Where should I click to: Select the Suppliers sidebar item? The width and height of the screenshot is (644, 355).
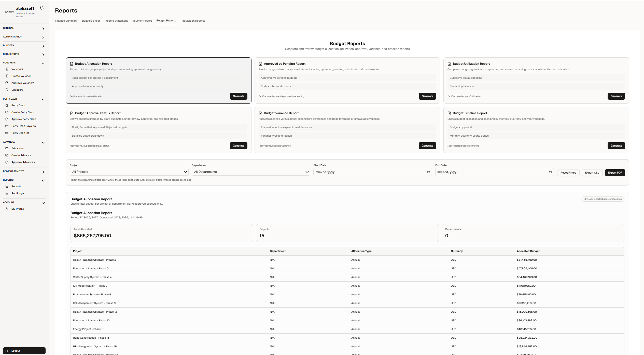pyautogui.click(x=17, y=90)
